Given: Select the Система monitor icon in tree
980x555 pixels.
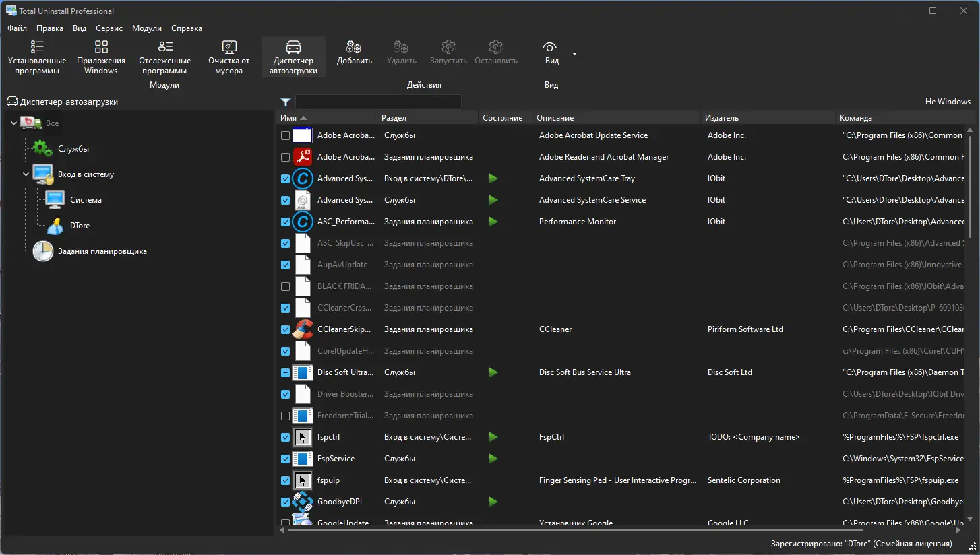Looking at the screenshot, I should pos(55,200).
